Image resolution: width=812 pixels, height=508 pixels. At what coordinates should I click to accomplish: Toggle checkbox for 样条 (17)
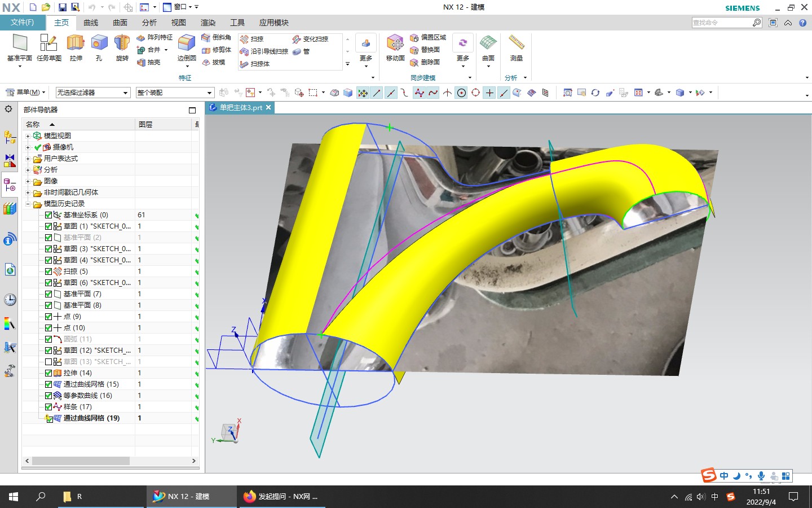point(48,407)
